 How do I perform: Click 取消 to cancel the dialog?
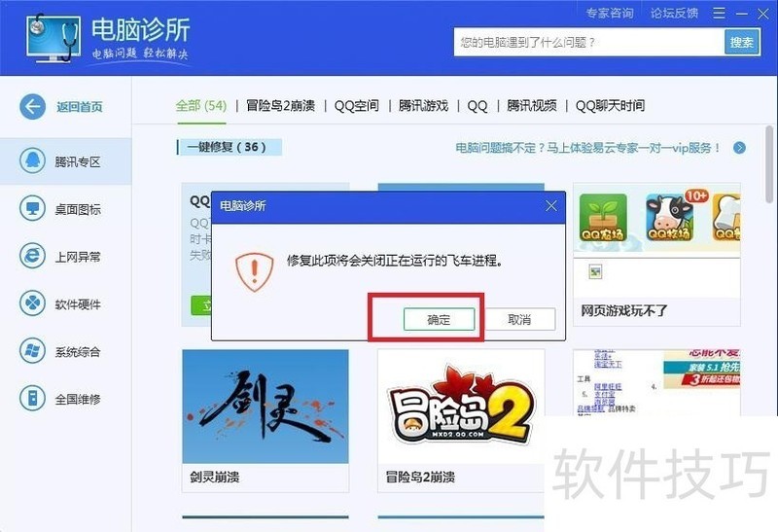tap(519, 320)
